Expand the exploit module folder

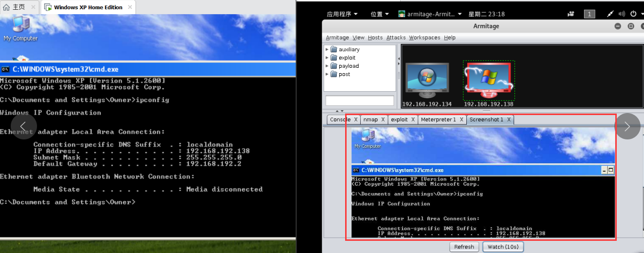coord(327,58)
